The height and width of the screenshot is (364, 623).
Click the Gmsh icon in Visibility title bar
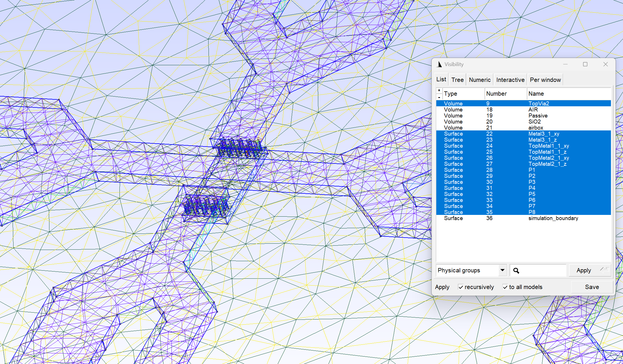point(439,64)
